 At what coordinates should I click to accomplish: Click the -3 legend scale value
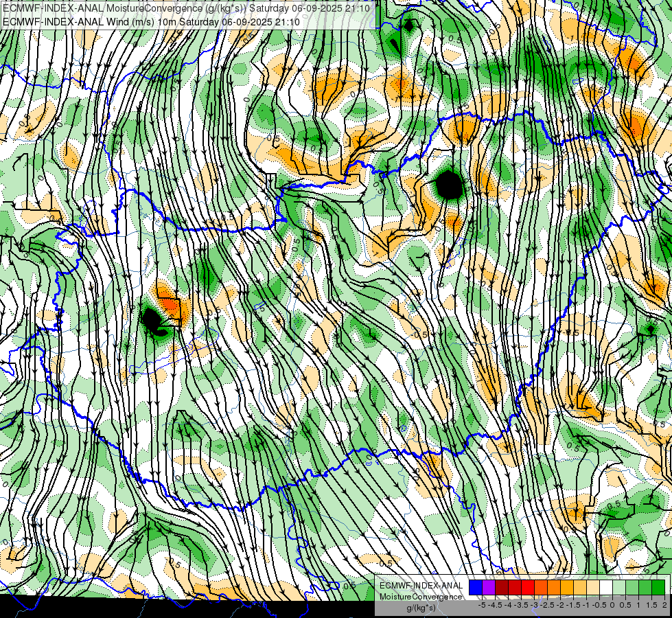tap(535, 605)
